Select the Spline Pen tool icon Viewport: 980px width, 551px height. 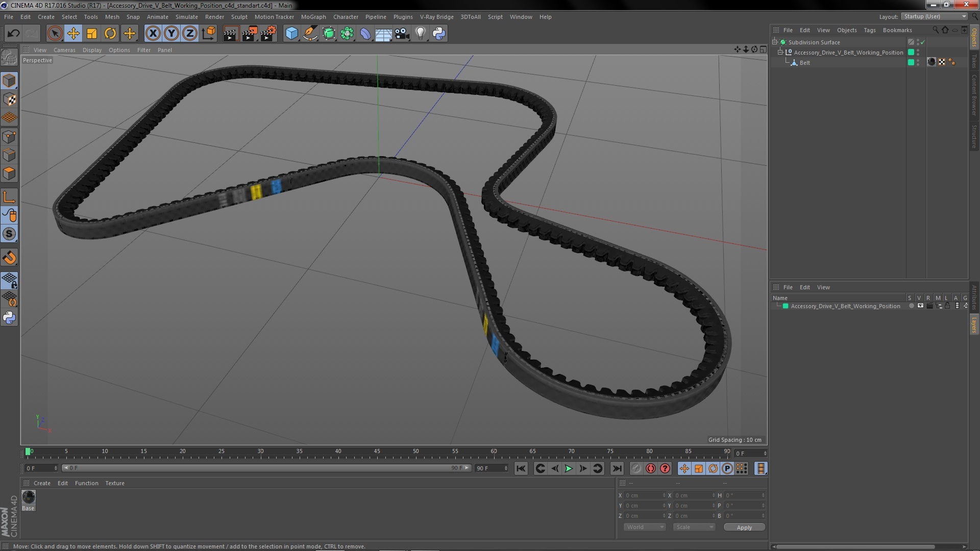click(x=310, y=34)
